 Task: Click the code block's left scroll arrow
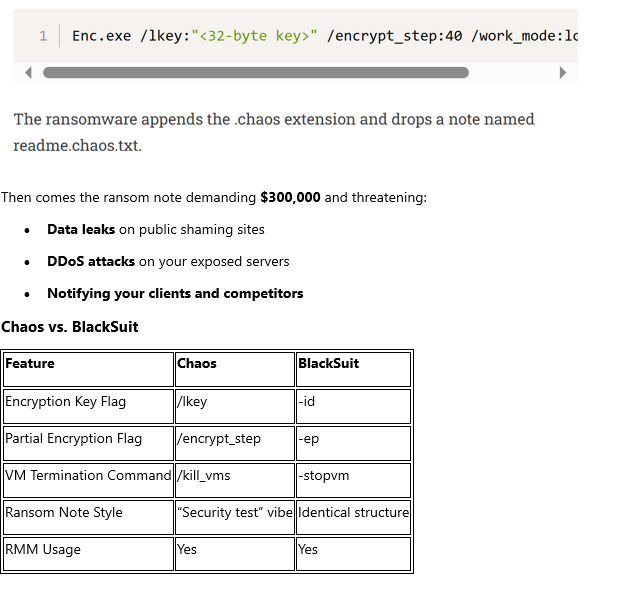[28, 73]
